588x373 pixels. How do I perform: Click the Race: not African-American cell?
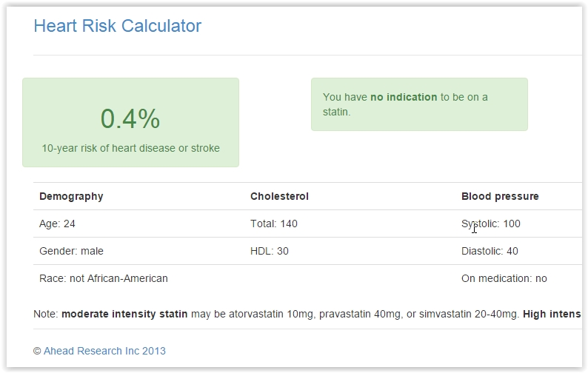103,278
